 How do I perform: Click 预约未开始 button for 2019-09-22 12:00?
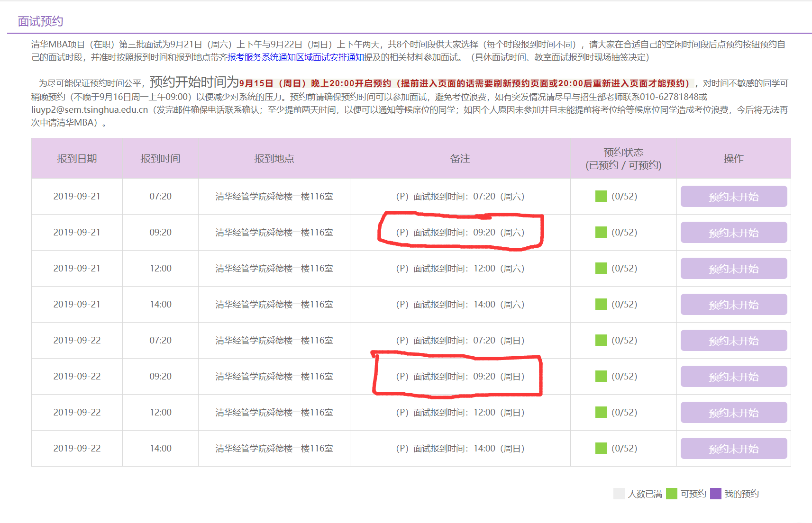point(734,413)
